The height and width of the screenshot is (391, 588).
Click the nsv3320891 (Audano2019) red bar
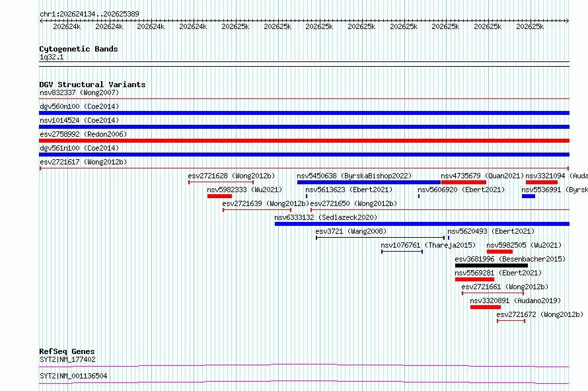[x=485, y=307]
